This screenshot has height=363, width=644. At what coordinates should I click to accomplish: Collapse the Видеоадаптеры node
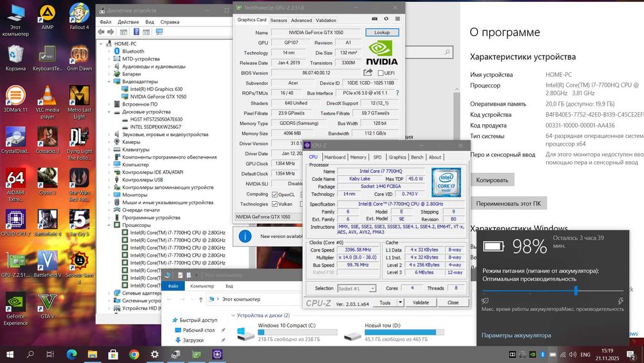tap(109, 81)
